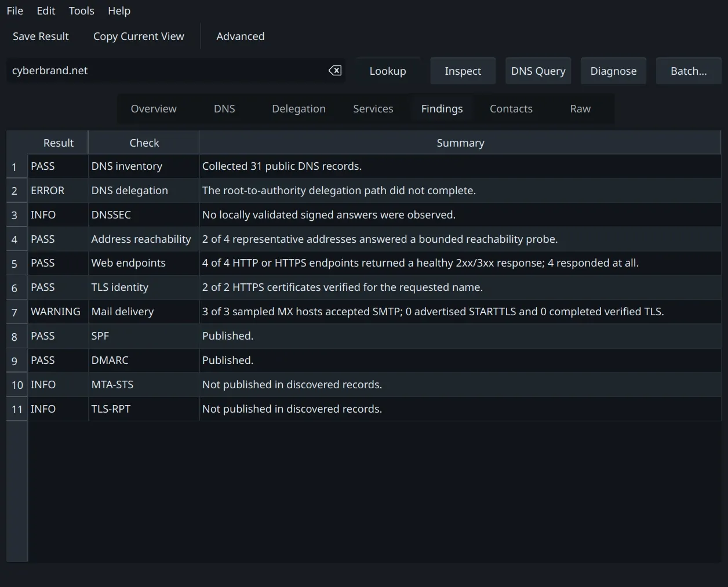Screen dimensions: 728x587
Task: Run the Lookup button
Action: (x=388, y=71)
